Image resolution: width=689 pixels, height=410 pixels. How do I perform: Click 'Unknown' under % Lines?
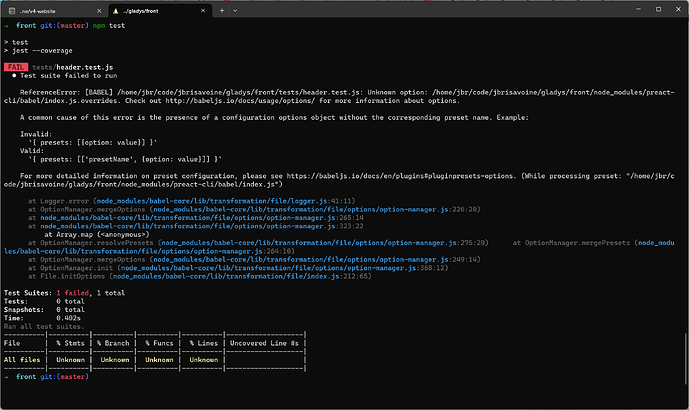pyautogui.click(x=203, y=359)
